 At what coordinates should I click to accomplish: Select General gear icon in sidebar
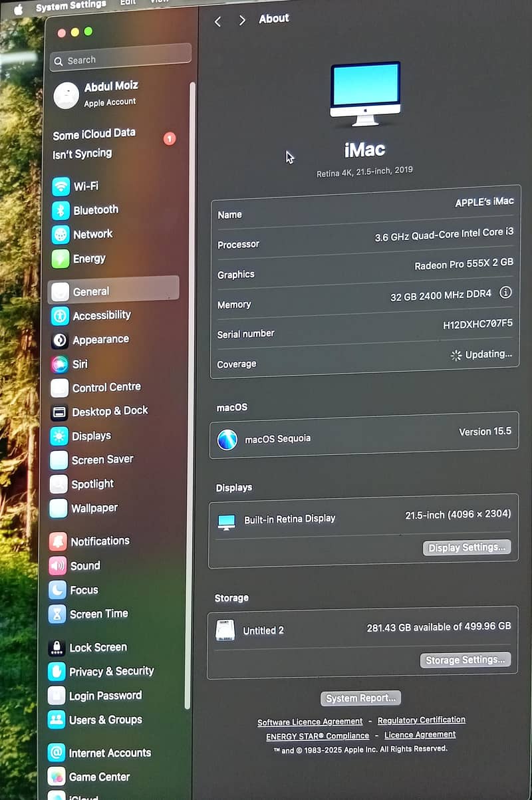[x=60, y=291]
